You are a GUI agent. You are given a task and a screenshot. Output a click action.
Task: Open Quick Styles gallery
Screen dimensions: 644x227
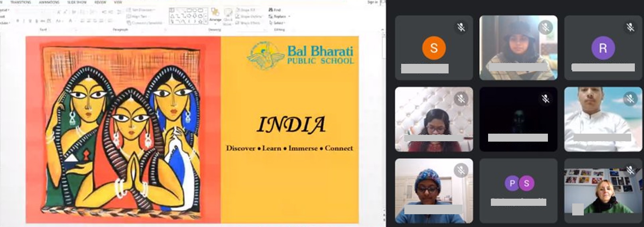[x=228, y=17]
